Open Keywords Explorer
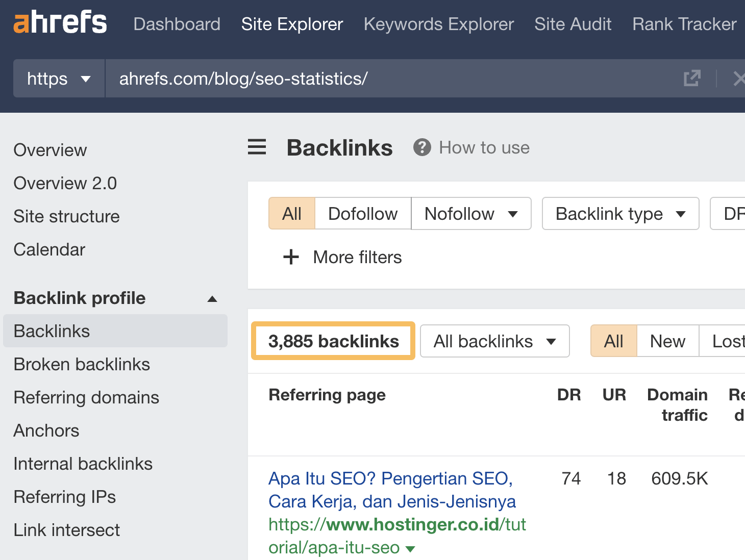The width and height of the screenshot is (745, 560). pos(438,24)
